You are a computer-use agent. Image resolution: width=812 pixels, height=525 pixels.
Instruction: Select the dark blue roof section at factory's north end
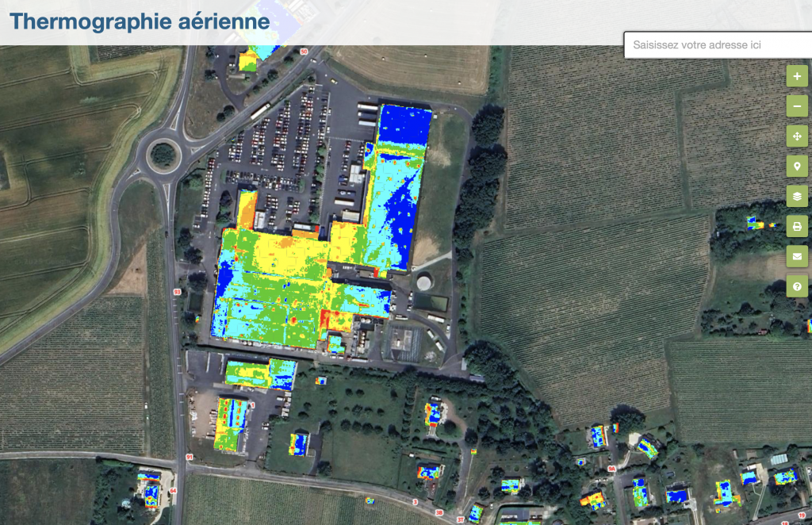[404, 125]
